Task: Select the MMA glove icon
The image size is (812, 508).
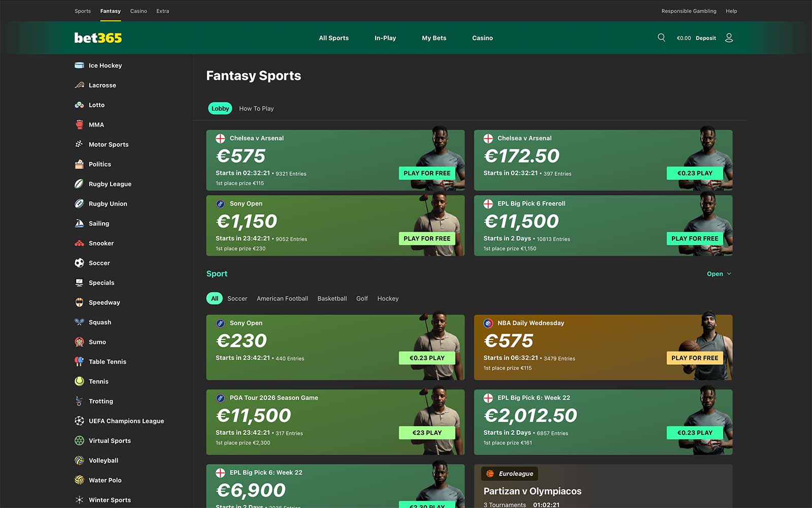Action: click(79, 125)
